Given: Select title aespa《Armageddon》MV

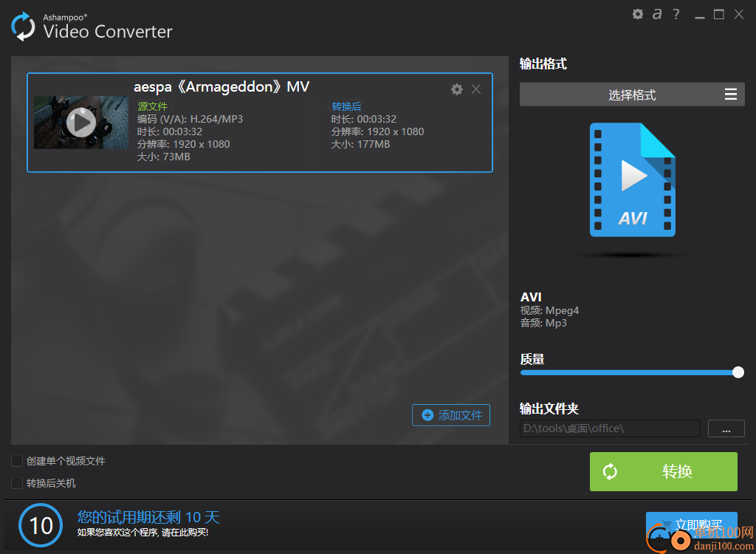Looking at the screenshot, I should 221,87.
